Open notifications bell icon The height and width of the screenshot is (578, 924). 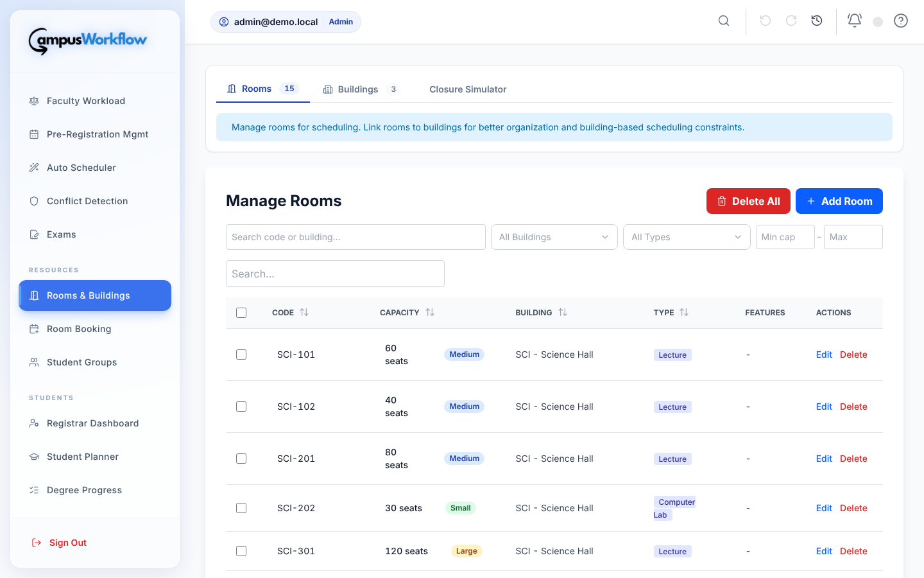point(855,21)
